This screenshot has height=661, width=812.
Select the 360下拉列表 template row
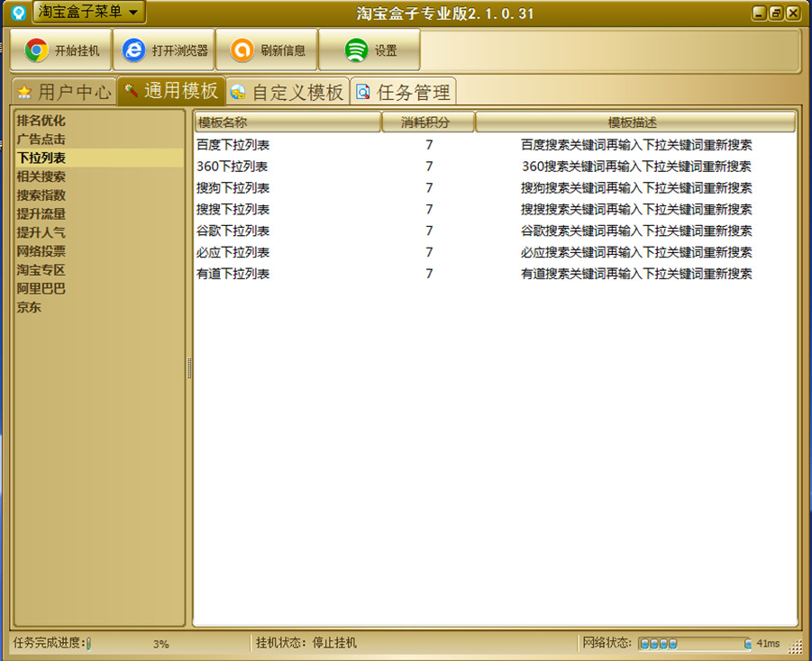tap(495, 167)
